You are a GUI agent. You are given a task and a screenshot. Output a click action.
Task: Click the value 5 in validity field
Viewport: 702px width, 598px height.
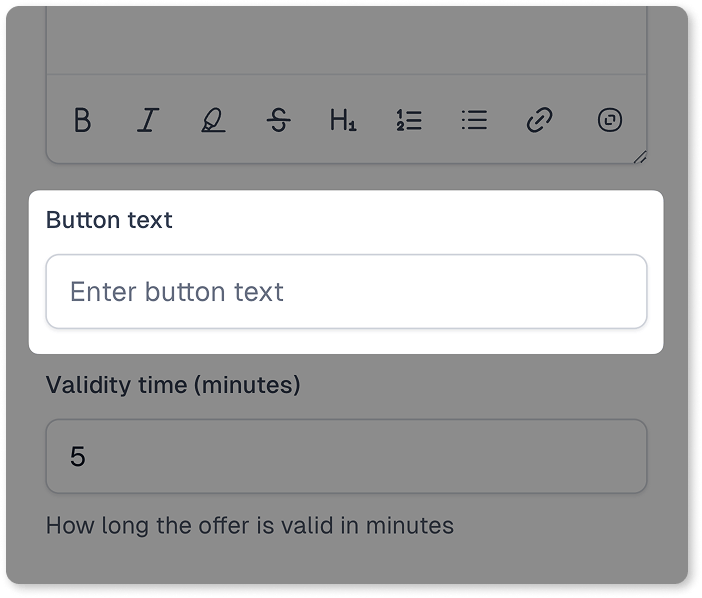click(x=77, y=457)
